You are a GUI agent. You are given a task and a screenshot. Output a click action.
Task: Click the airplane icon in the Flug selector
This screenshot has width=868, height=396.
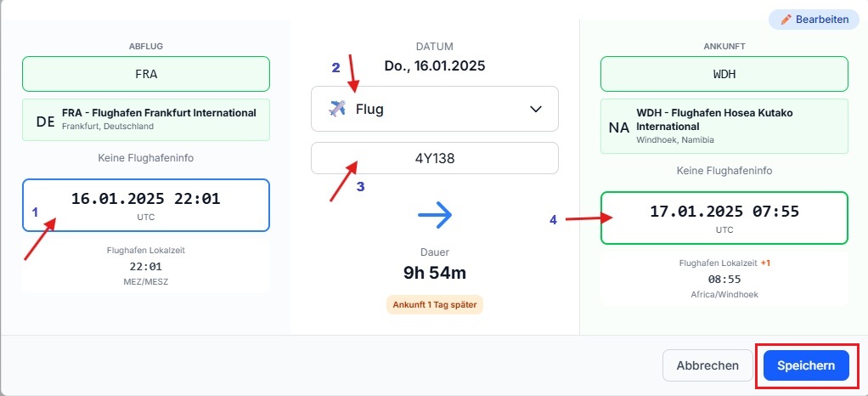tap(337, 109)
